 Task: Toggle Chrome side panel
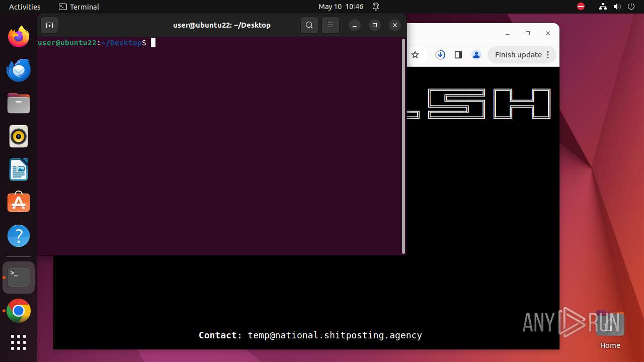click(x=458, y=55)
